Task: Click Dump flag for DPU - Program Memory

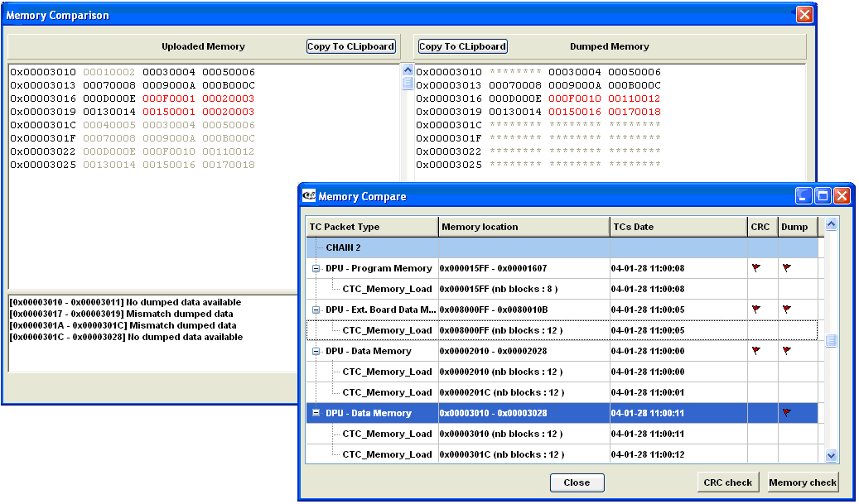Action: coord(786,268)
